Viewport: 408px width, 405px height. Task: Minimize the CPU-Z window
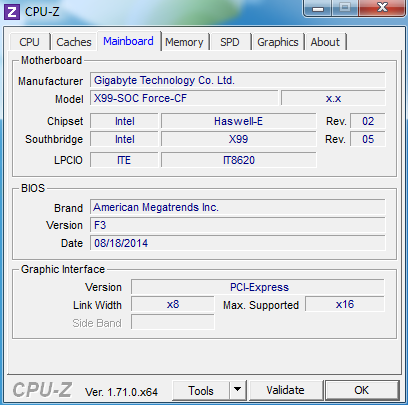pos(317,8)
